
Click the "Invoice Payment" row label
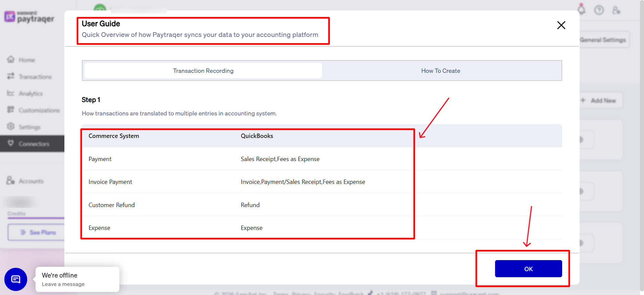(110, 182)
